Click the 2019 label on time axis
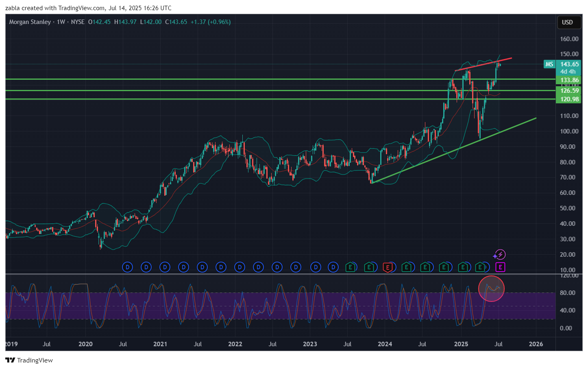This screenshot has width=588, height=369. point(11,344)
